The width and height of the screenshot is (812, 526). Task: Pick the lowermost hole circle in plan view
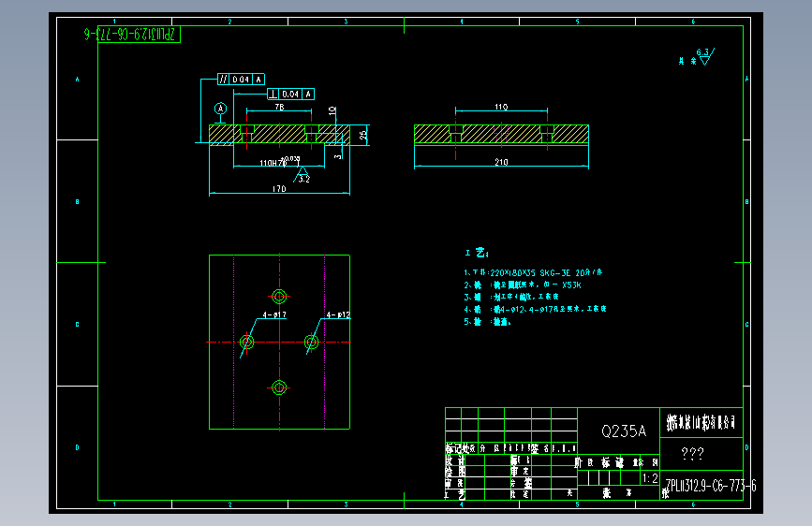click(279, 387)
